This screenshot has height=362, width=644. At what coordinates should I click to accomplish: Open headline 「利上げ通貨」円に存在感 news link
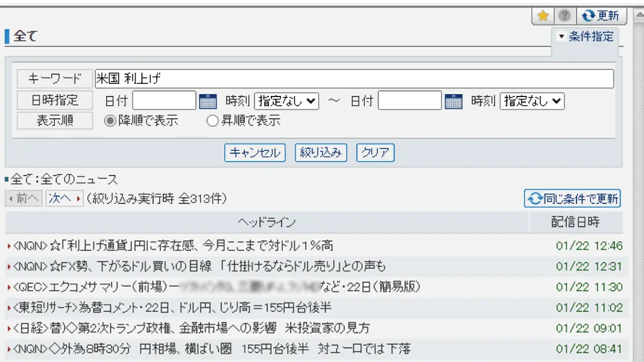coord(172,246)
